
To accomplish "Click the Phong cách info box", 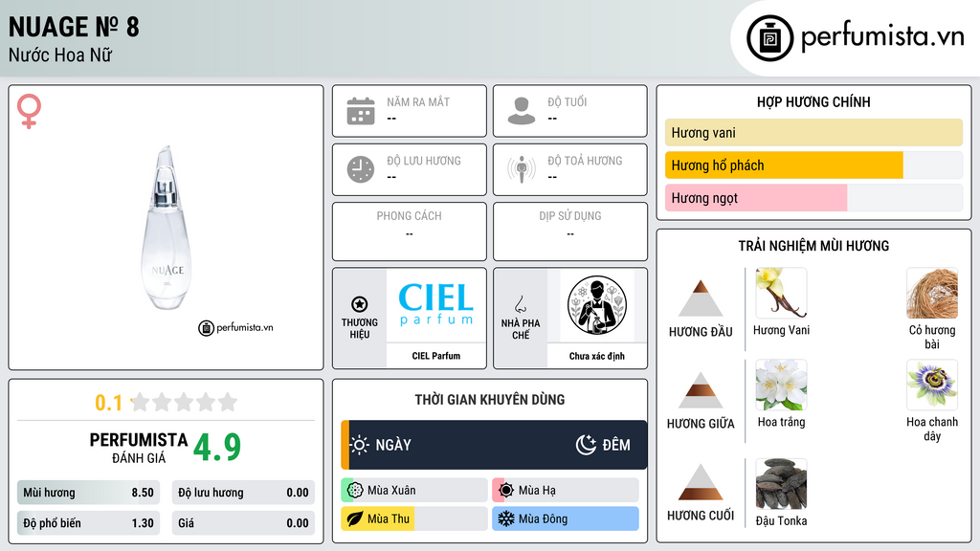I will (410, 231).
